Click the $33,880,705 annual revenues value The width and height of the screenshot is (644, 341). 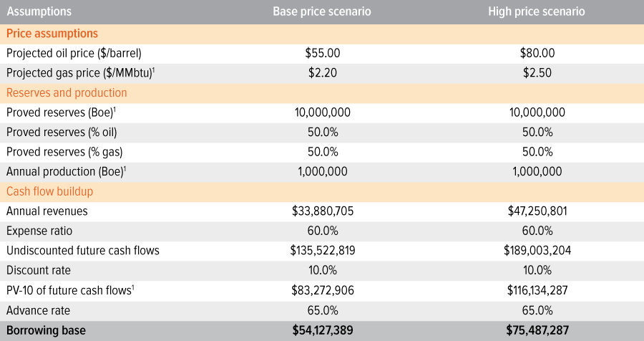[323, 211]
